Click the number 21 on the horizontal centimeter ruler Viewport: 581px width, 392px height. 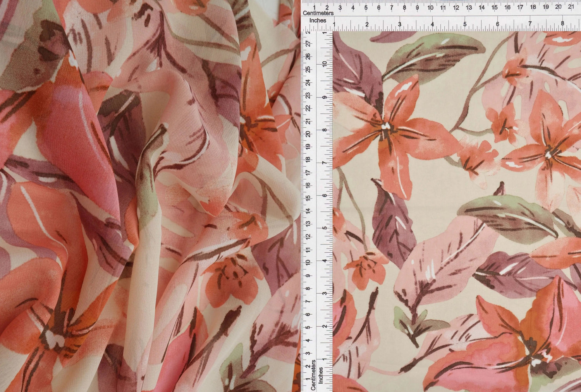click(571, 7)
